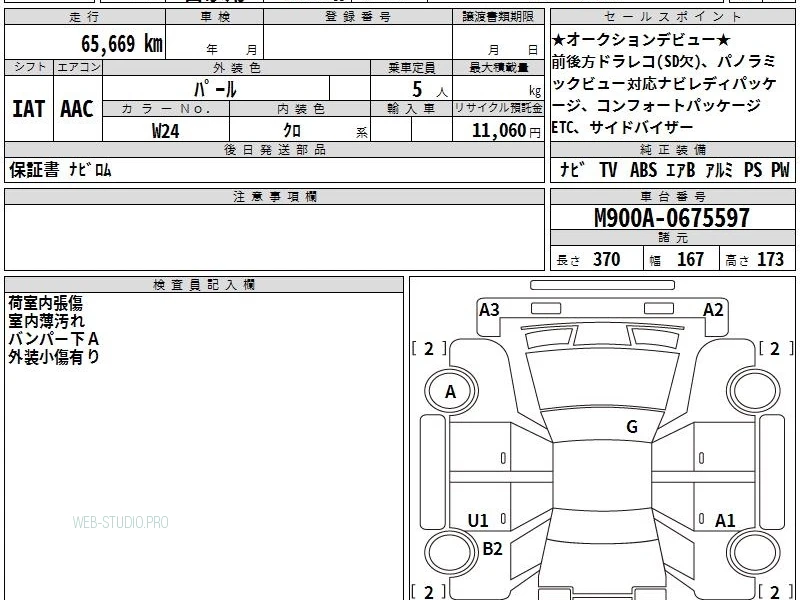Image resolution: width=800 pixels, height=600 pixels.
Task: Click the 車検 column header
Action: pyautogui.click(x=215, y=17)
